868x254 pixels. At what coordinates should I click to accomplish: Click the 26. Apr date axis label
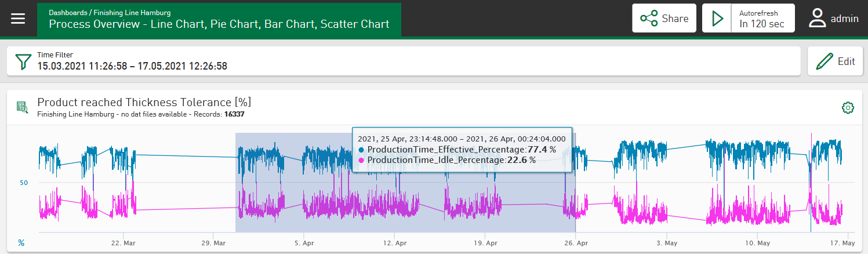pos(575,243)
